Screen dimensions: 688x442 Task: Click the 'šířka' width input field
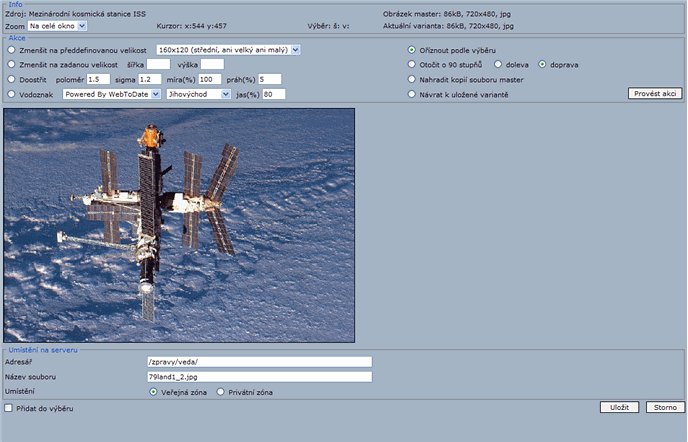coord(158,64)
